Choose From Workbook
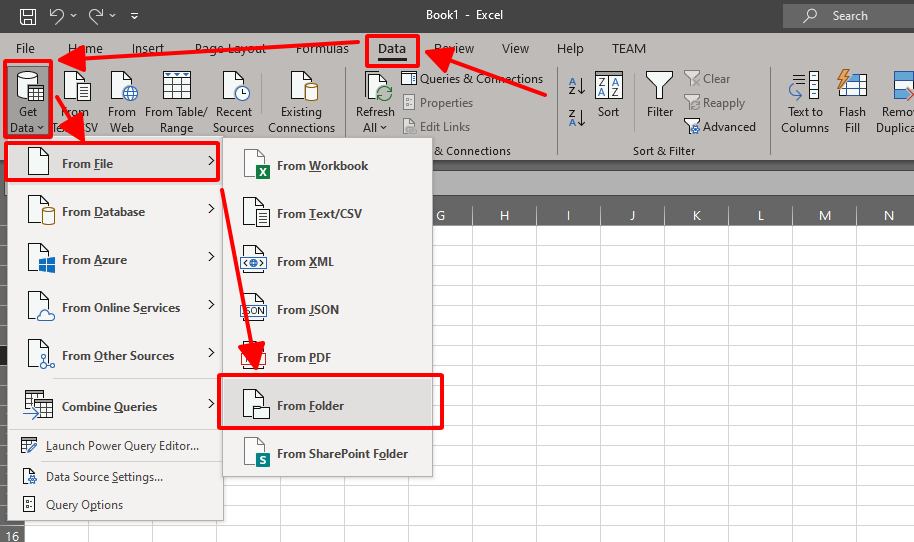Viewport: 914px width, 542px height. point(328,166)
